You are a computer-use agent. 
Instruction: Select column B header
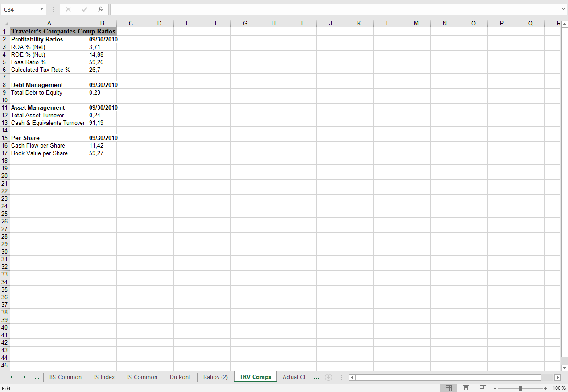coord(102,24)
